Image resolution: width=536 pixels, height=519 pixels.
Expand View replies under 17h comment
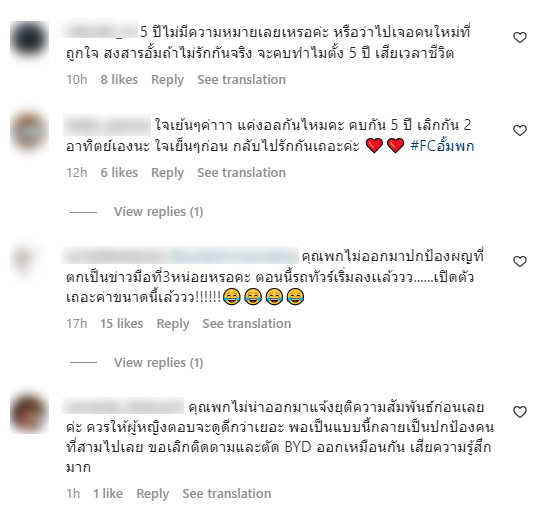tap(158, 362)
